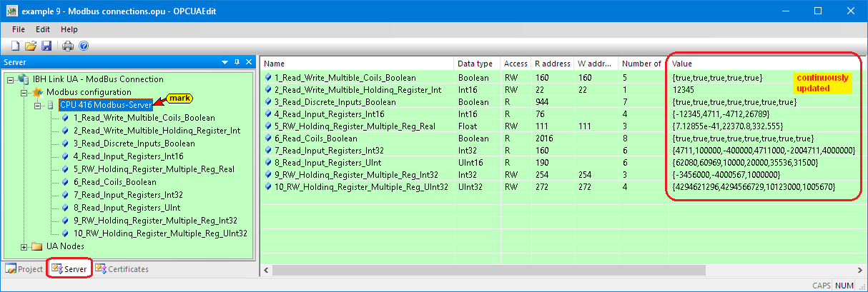Select CPU 416 Modbus-Server tree entry

pos(106,105)
